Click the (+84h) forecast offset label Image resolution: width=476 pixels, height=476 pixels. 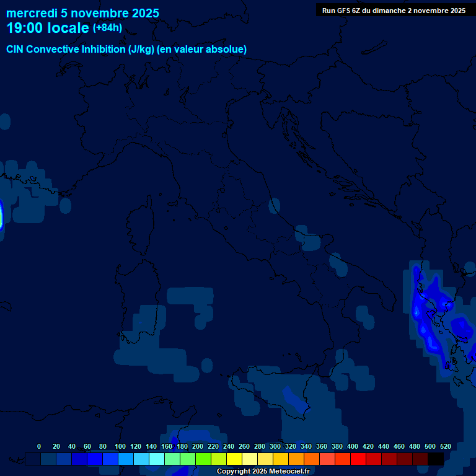coord(107,28)
